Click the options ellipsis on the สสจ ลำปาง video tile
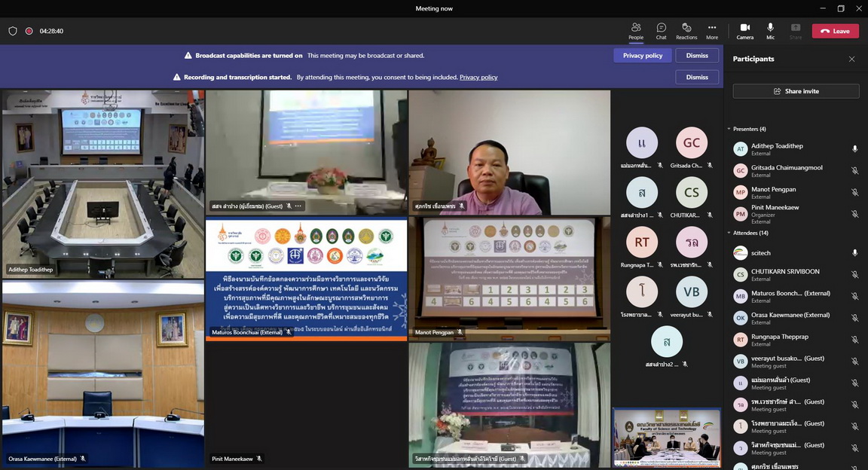 click(298, 206)
